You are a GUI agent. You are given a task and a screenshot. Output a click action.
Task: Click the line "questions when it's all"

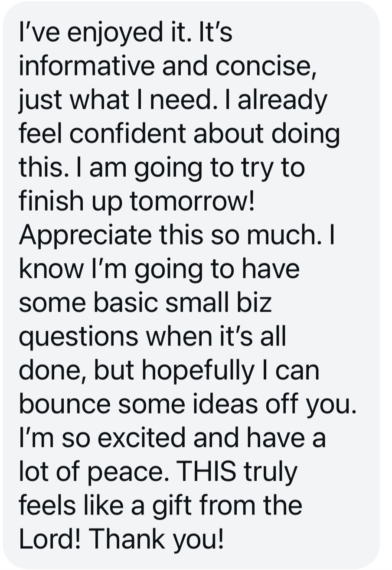(152, 336)
